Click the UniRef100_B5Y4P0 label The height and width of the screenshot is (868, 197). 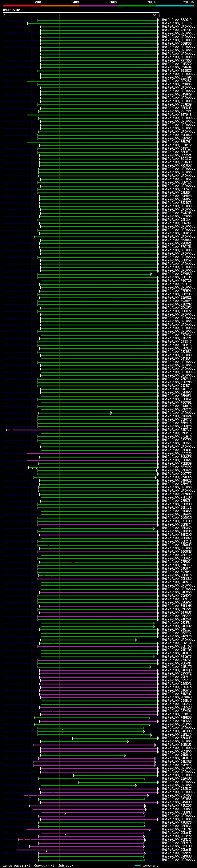click(x=176, y=467)
